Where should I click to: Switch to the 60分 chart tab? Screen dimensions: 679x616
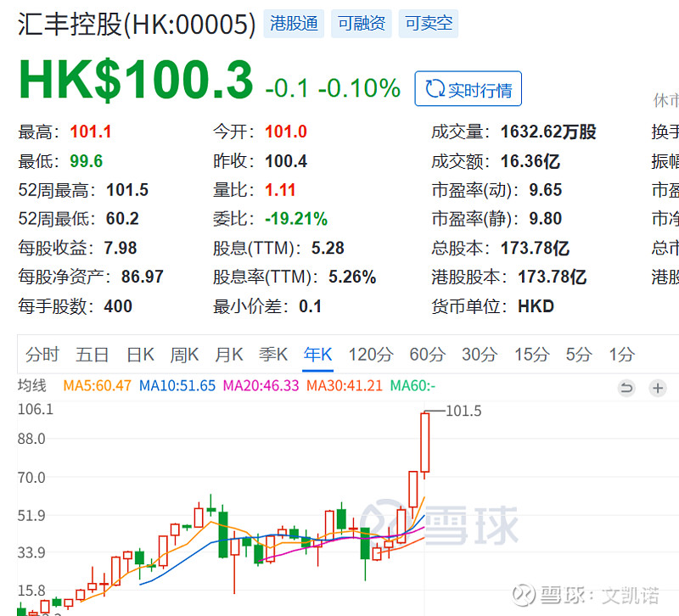428,355
